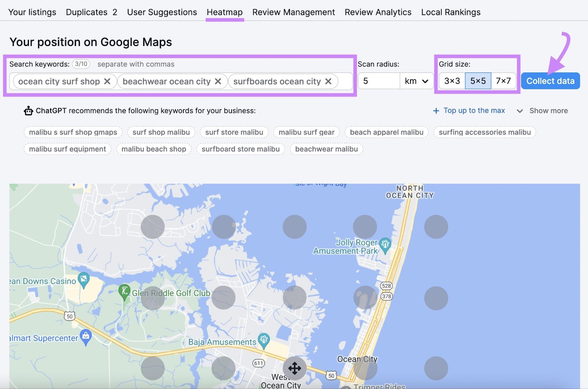Add the 'surf shop malibu' suggested keyword
The image size is (588, 389).
(x=161, y=132)
